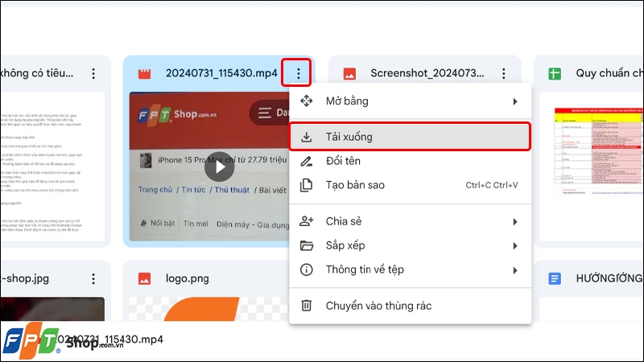Open the Thông tin về tệp entry
644x362 pixels.
(410, 269)
